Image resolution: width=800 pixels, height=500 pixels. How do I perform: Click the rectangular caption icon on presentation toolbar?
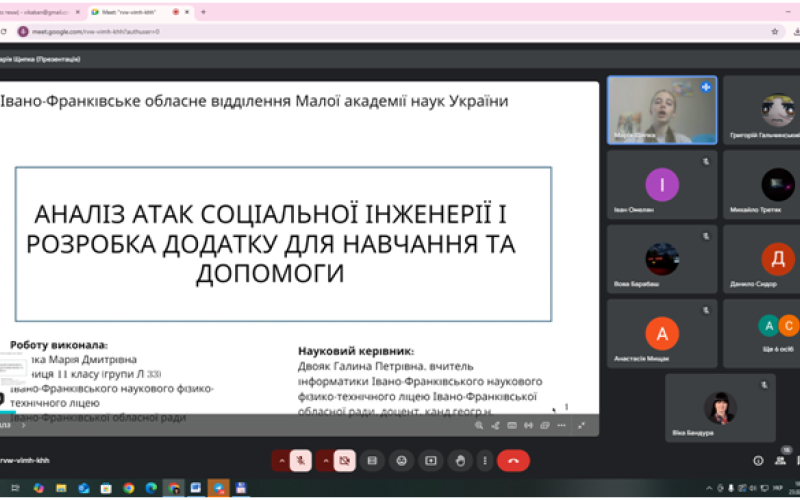512,426
